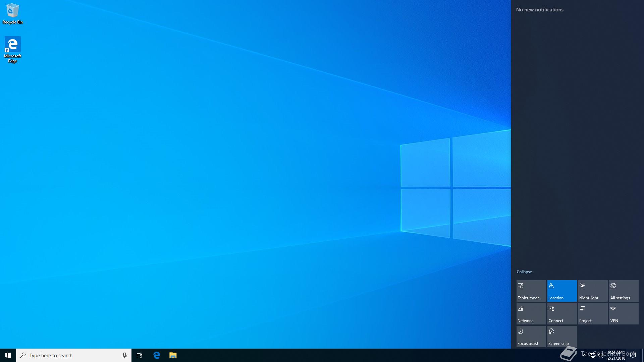
Task: Launch Edge from the taskbar
Action: coord(157,355)
